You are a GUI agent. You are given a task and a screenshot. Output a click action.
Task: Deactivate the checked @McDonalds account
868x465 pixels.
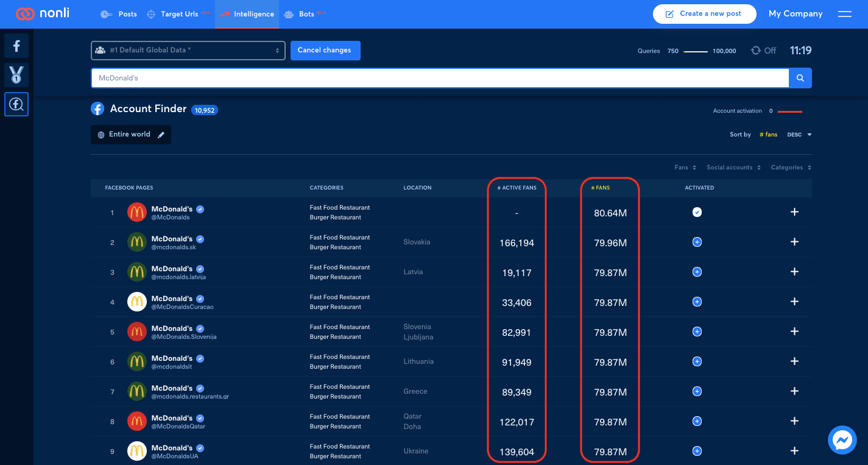tap(697, 212)
